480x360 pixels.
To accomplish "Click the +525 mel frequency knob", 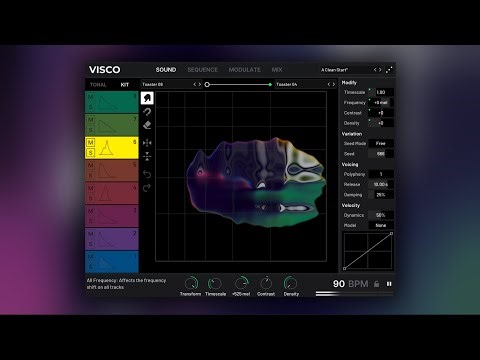I will coord(241,283).
